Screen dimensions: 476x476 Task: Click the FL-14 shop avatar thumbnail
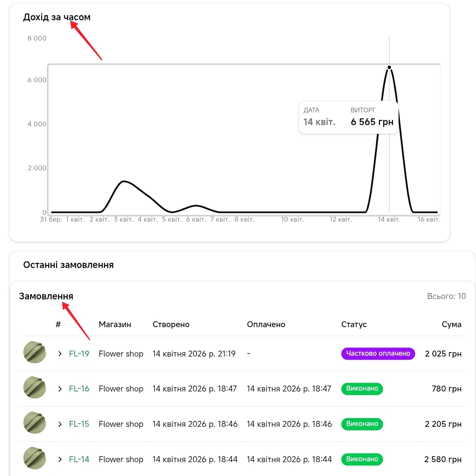click(35, 458)
